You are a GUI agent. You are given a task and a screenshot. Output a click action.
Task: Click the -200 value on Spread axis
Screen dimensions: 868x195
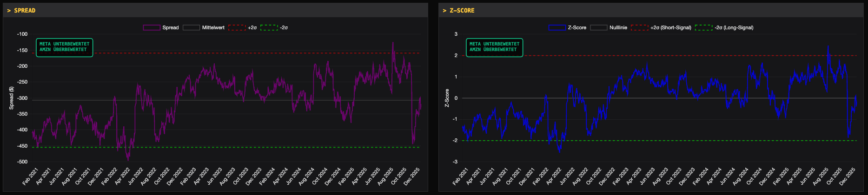22,66
